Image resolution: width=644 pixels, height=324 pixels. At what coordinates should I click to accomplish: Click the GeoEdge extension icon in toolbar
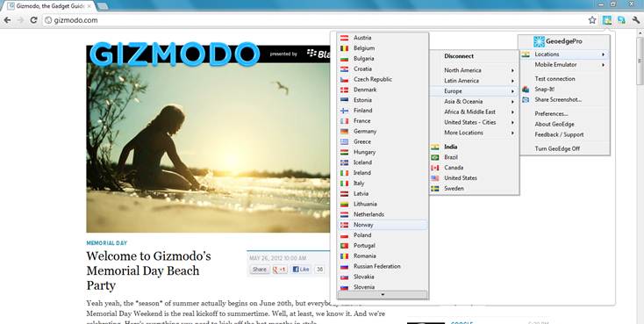coord(606,19)
